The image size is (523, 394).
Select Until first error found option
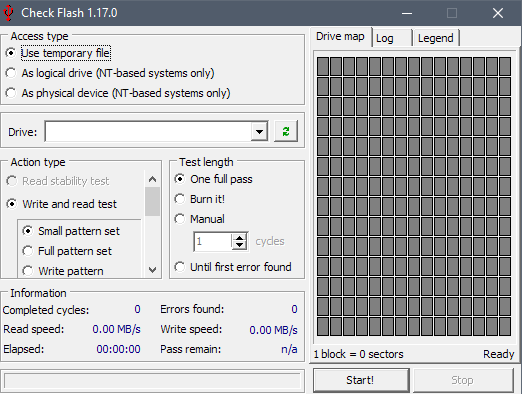click(233, 267)
